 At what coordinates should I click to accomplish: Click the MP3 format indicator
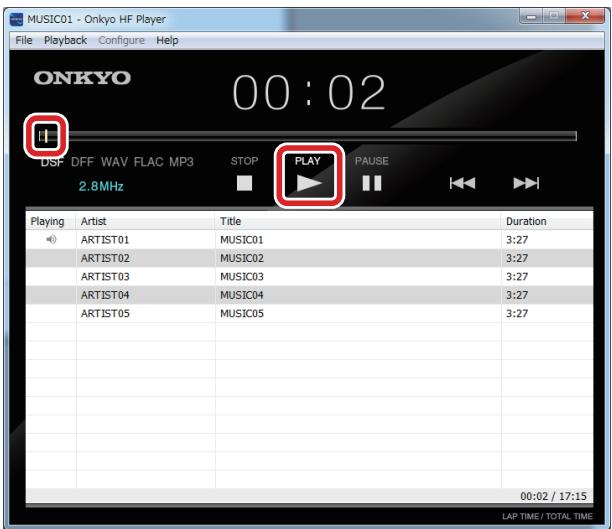[181, 162]
